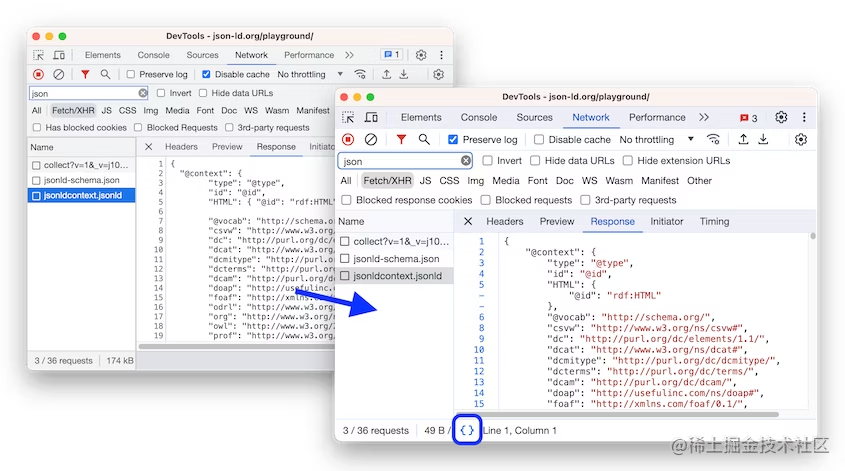Open network conditions wifi icon in front window
This screenshot has width=845, height=471.
(x=713, y=140)
